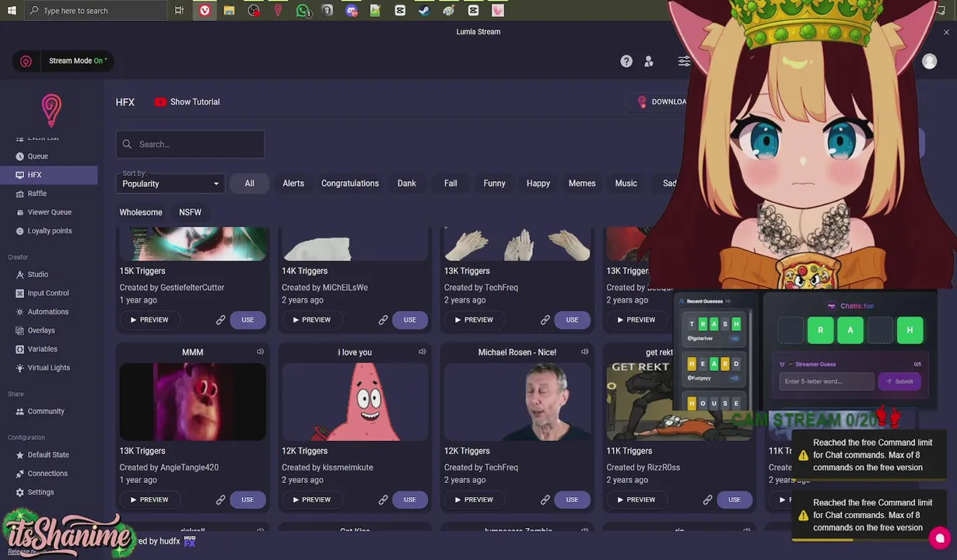This screenshot has height=560, width=957.
Task: Select the Happy category filter
Action: pos(538,184)
